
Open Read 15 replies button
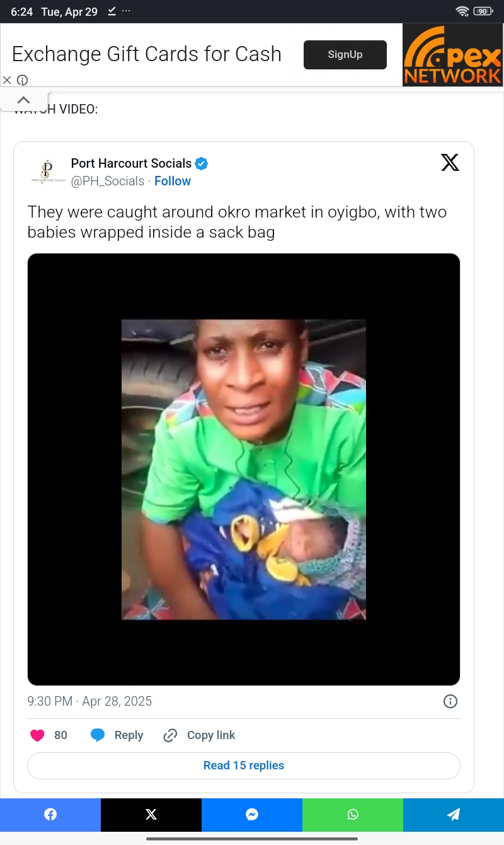pos(244,766)
